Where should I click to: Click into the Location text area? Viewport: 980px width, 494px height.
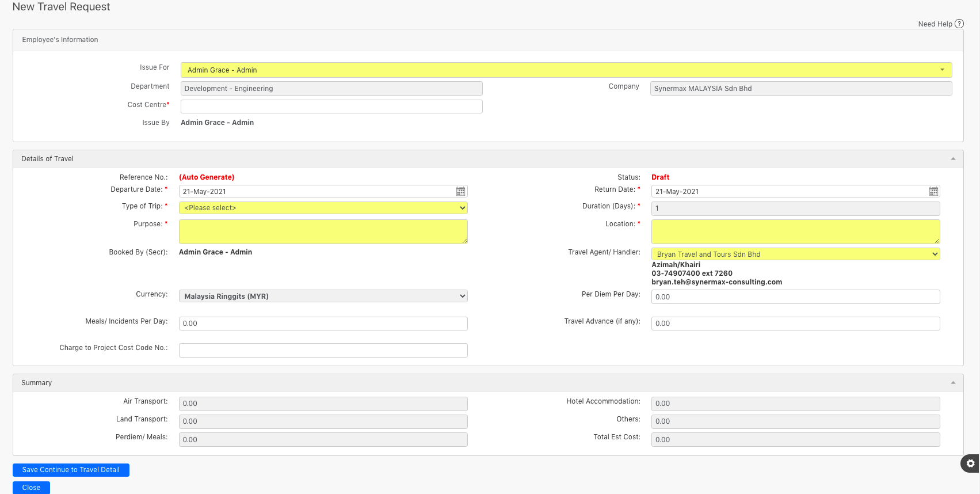point(796,231)
